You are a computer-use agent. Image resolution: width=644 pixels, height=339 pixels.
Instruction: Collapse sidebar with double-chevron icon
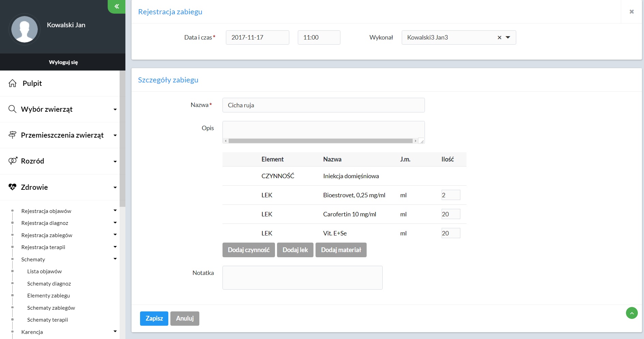coord(117,6)
